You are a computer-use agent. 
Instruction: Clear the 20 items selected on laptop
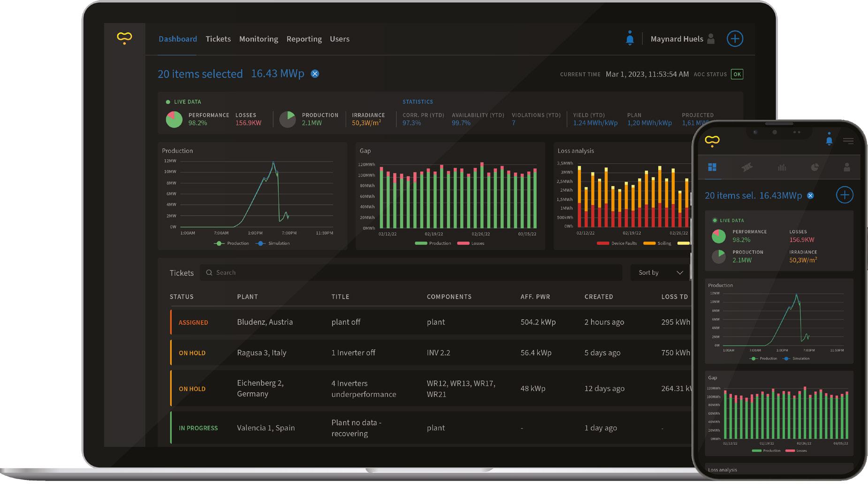(x=315, y=74)
